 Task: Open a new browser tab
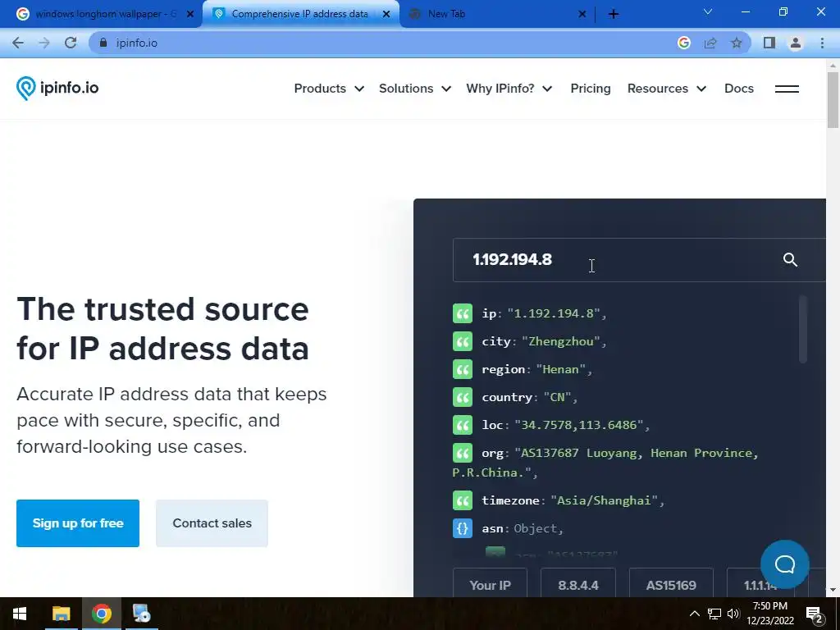(614, 14)
